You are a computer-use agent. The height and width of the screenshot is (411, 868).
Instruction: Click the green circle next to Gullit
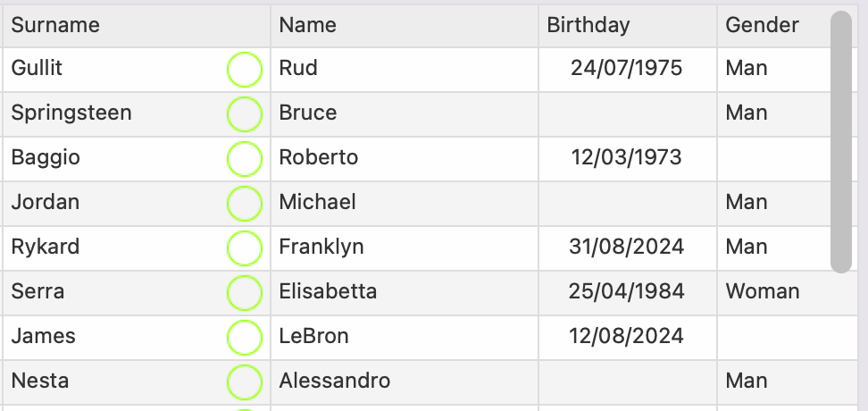pos(245,70)
